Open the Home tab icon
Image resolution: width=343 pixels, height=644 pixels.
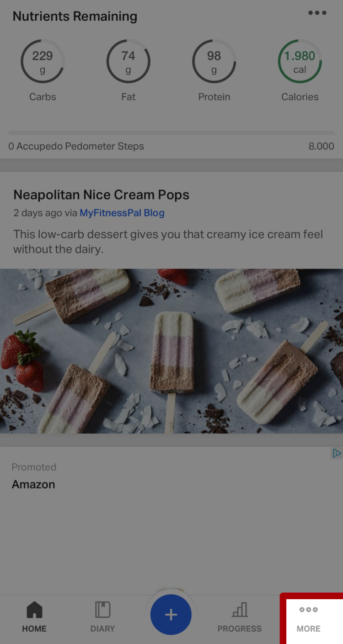tap(34, 610)
